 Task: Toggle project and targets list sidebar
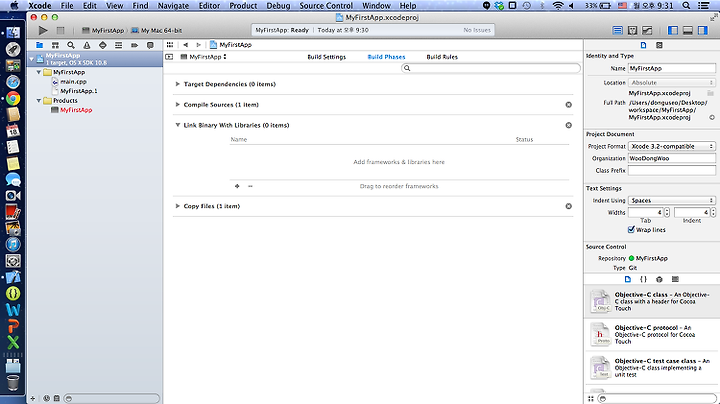click(x=169, y=57)
